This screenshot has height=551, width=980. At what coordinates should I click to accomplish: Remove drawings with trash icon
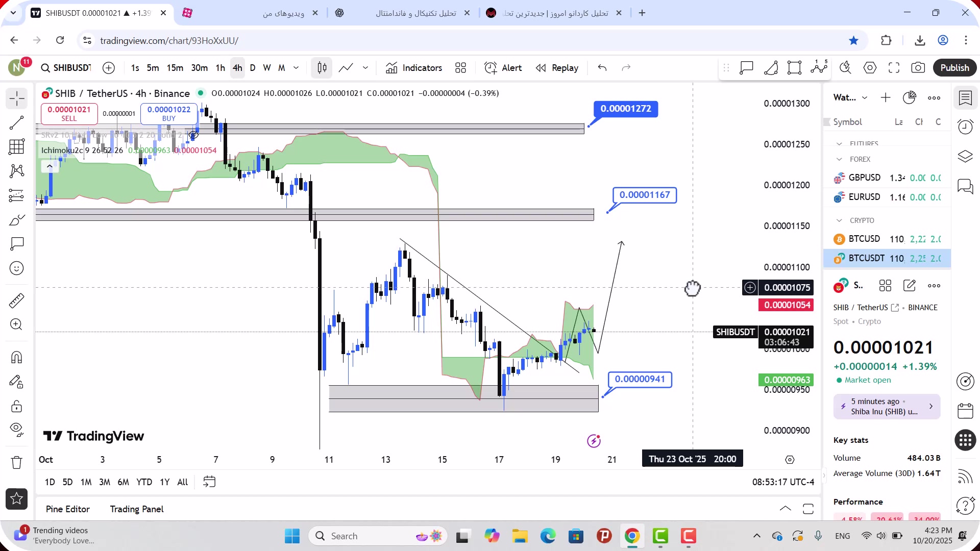(x=16, y=463)
